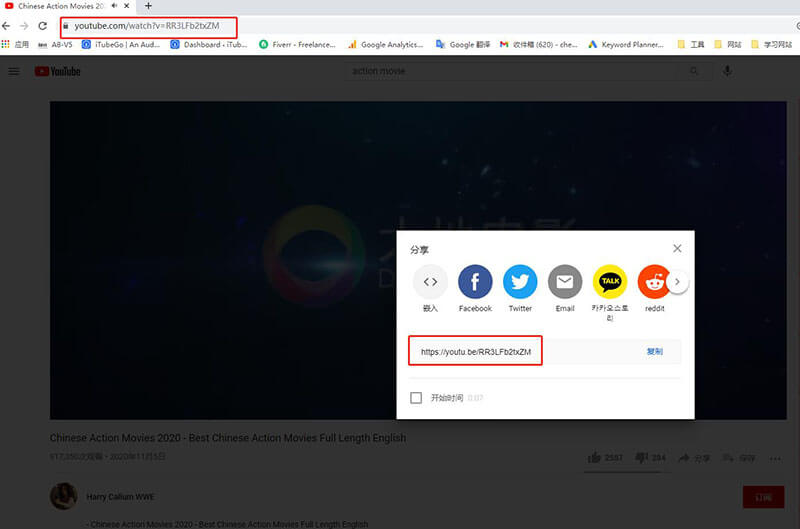Click the Harry Callum WWE channel avatar
This screenshot has width=800, height=529.
[x=64, y=496]
